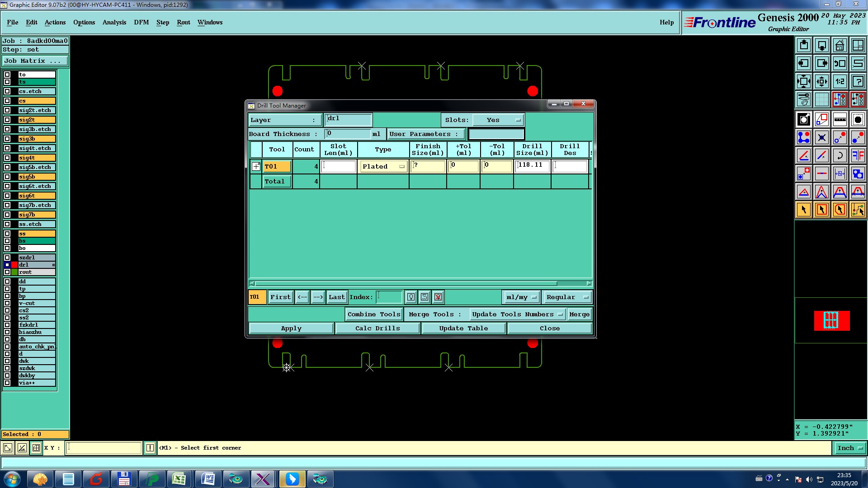The height and width of the screenshot is (488, 868).
Task: Toggle the sig2t layer checkbox
Action: (7, 120)
